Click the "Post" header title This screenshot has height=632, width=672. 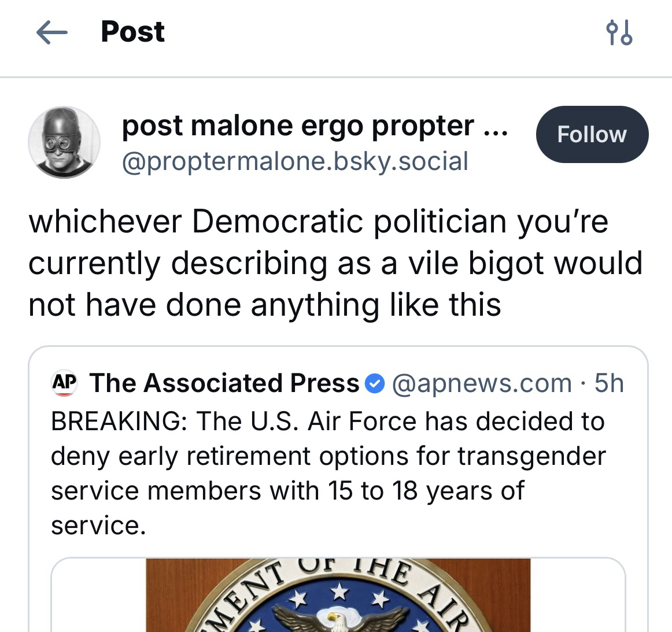(x=132, y=32)
